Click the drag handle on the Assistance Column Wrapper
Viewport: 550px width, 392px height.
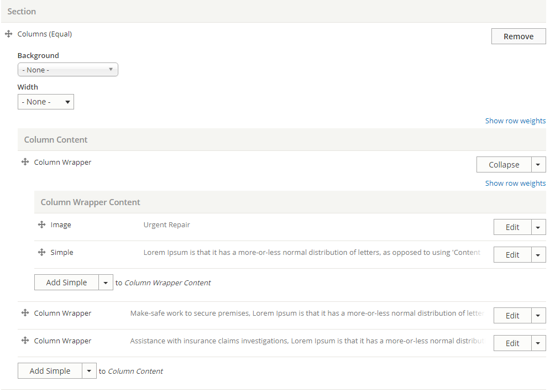[25, 341]
